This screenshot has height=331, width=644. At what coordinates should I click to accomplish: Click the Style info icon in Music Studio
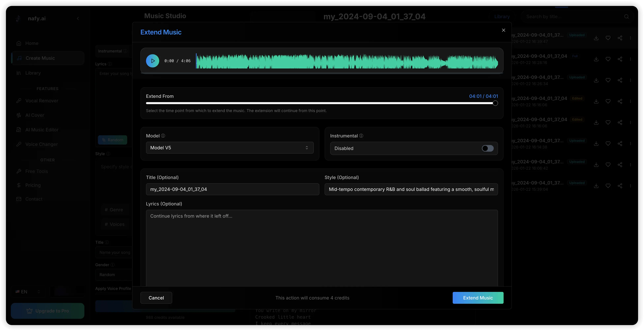pos(108,154)
